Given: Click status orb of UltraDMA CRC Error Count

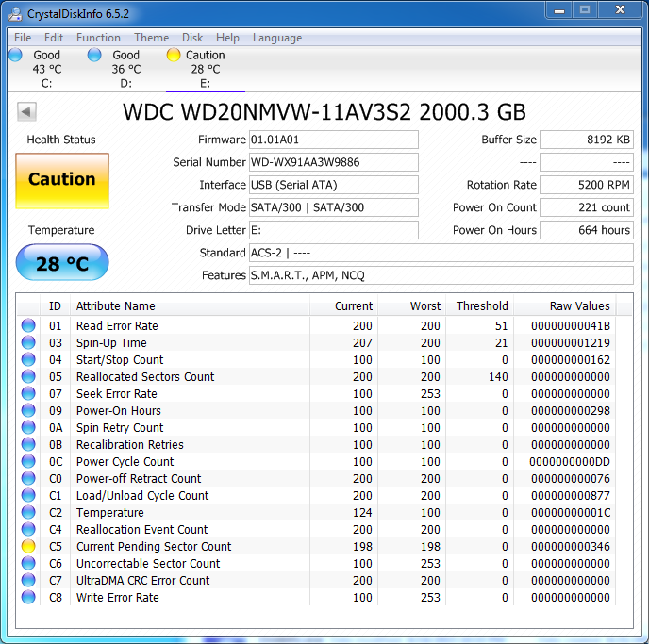Looking at the screenshot, I should point(28,580).
